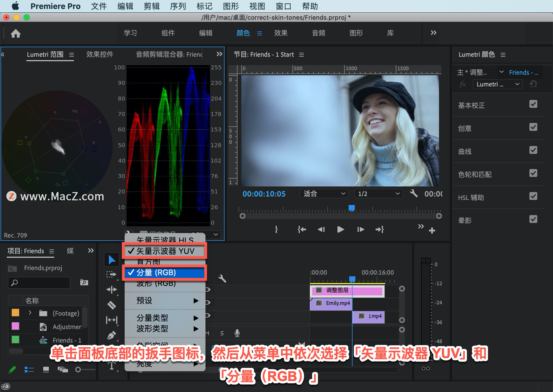Uncheck the 曲线 section checkbox
The image size is (553, 392).
533,150
